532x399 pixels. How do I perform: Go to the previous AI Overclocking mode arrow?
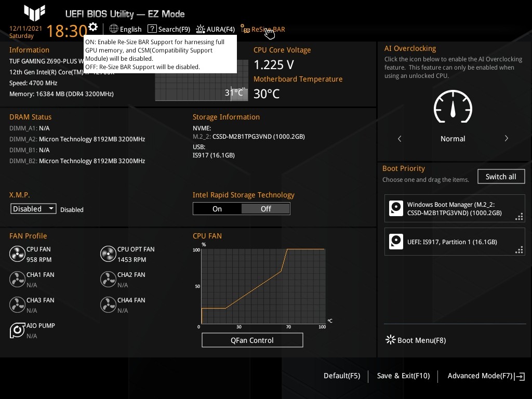[400, 138]
